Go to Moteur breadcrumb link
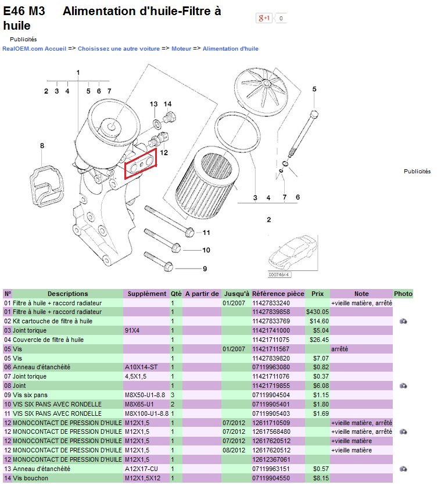The height and width of the screenshot is (485, 448). [181, 49]
